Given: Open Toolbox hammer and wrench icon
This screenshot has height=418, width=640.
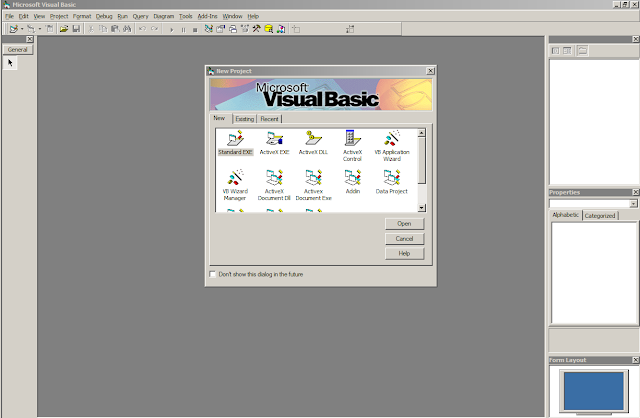Looking at the screenshot, I should coord(256,29).
